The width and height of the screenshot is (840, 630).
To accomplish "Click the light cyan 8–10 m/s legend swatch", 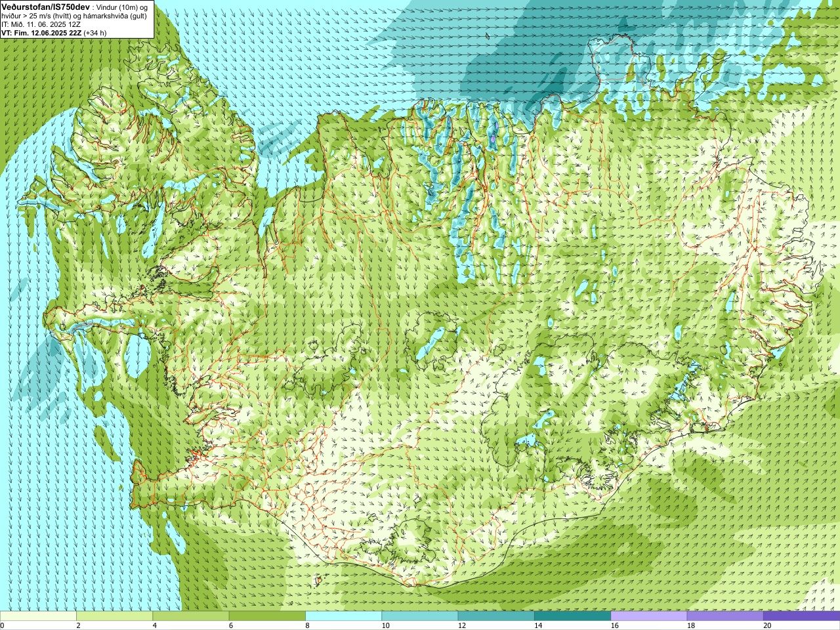I will pos(343,616).
